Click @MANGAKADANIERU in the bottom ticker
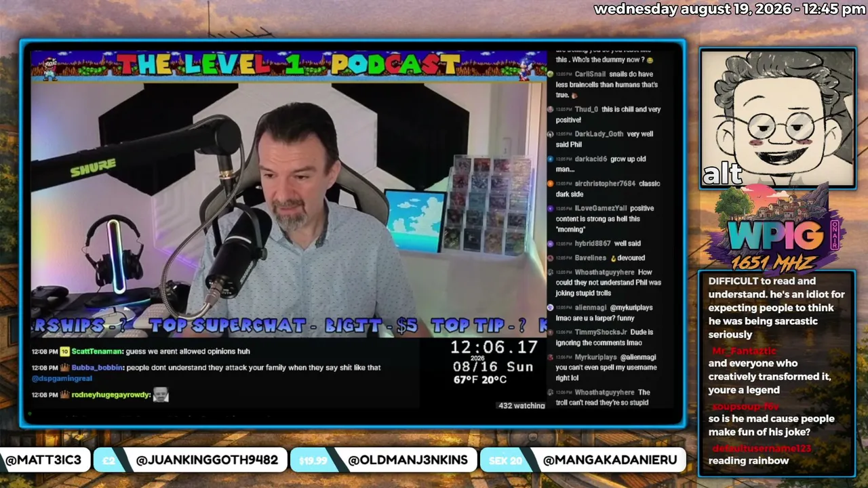The height and width of the screenshot is (488, 868). (610, 460)
